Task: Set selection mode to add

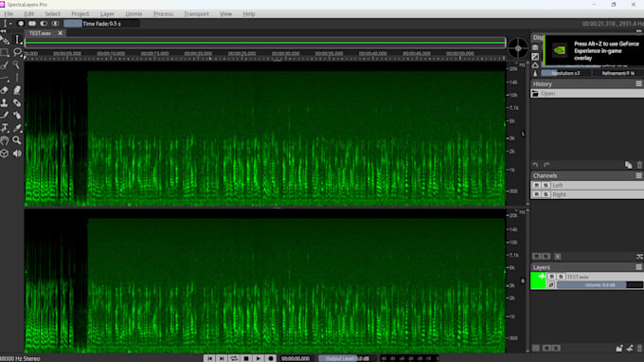Action: pos(32,24)
